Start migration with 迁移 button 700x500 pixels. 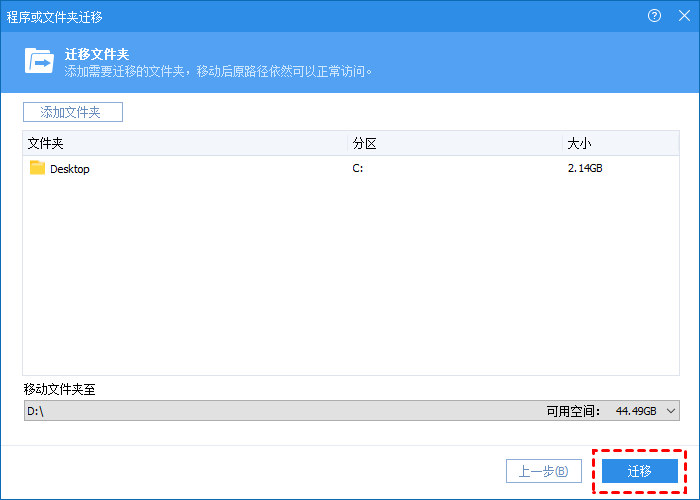pyautogui.click(x=639, y=471)
